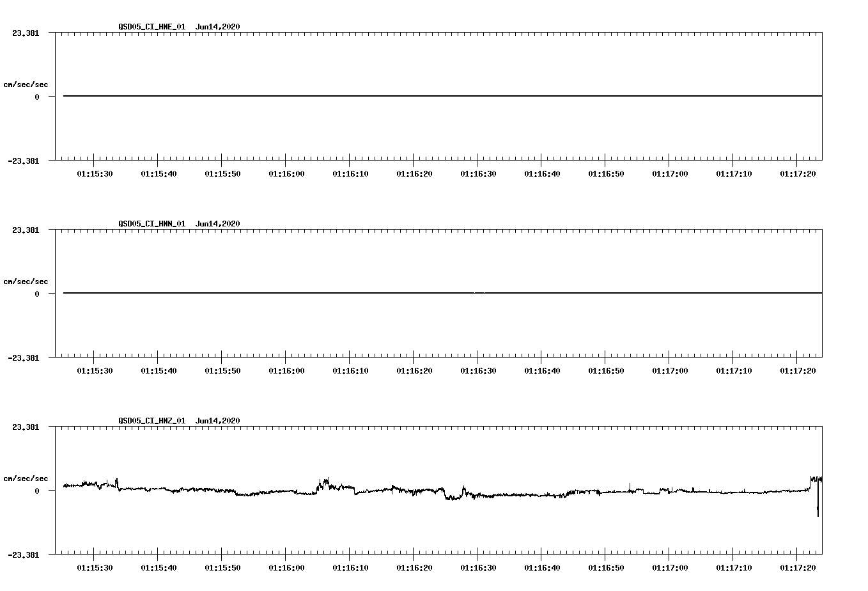
Task: Click the Jun14,2020 date on HNZ plot
Action: (218, 421)
